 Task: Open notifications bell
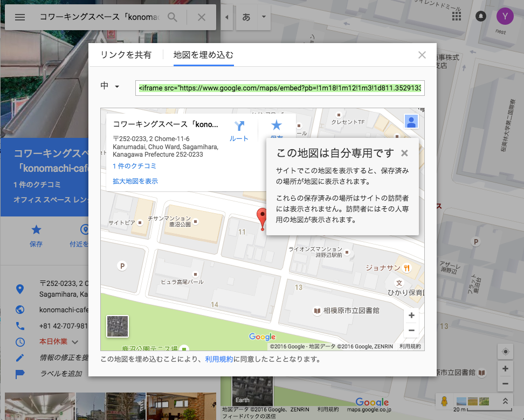[x=480, y=16]
